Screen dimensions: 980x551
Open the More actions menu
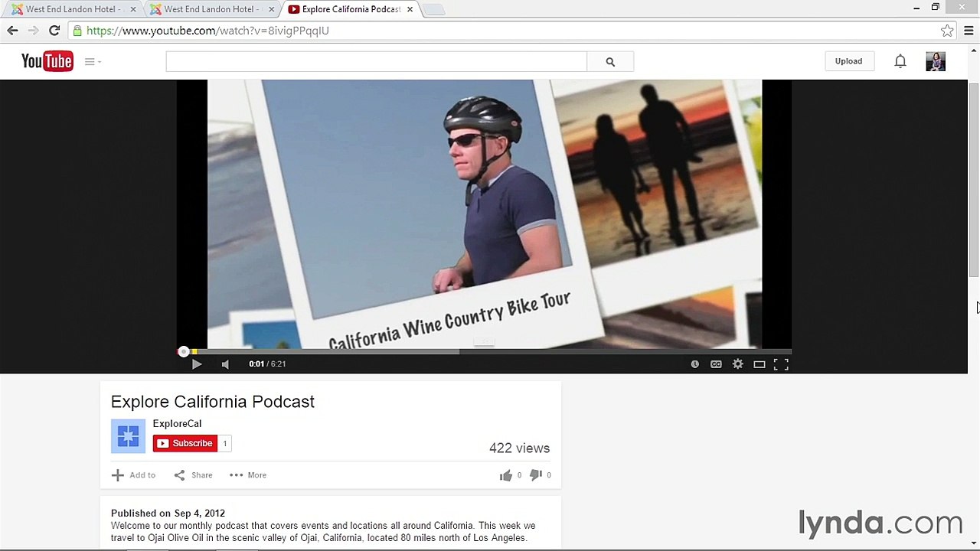pos(247,475)
